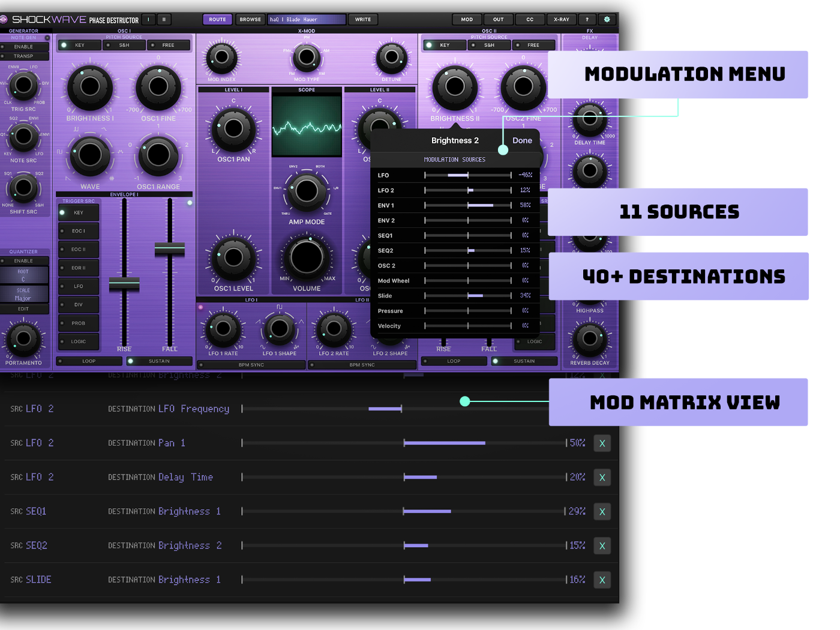Set Envelope I trigger source to LOGIC
The image size is (840, 630).
pyautogui.click(x=79, y=341)
